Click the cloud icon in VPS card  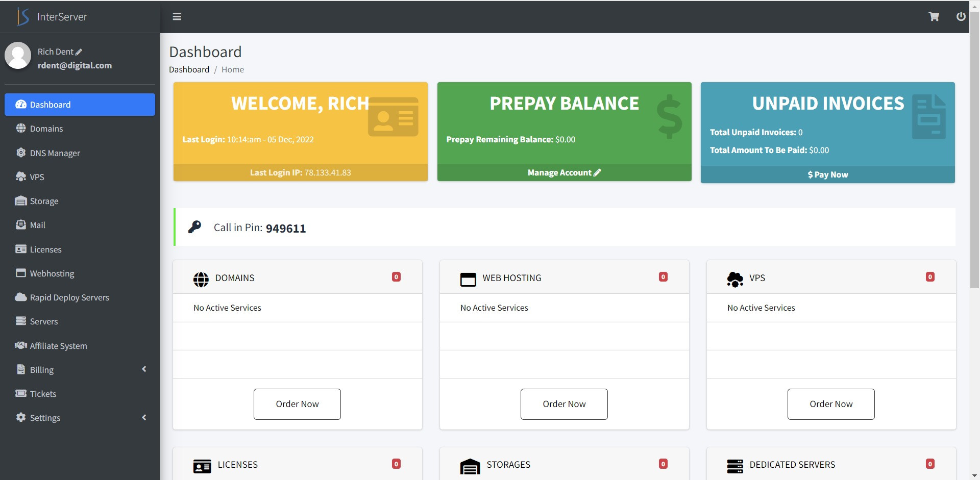pos(735,280)
